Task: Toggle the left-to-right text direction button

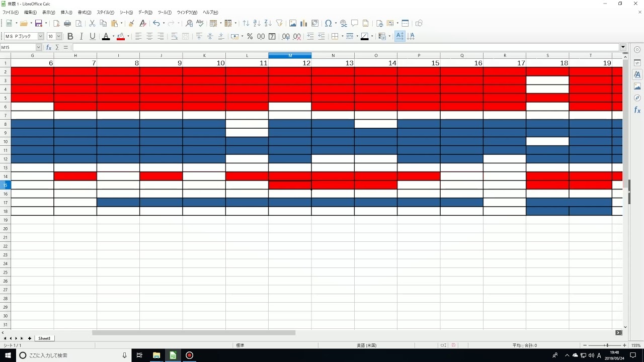Action: coord(400,36)
